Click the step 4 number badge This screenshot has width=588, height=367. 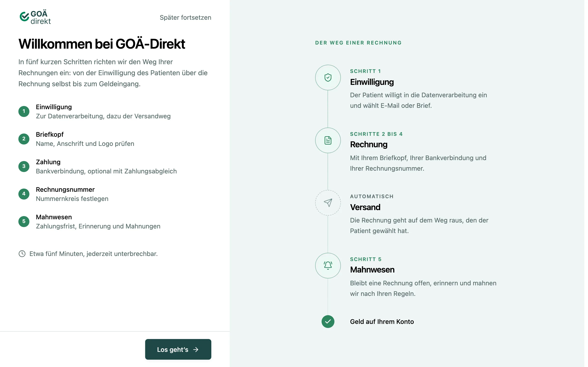coord(24,194)
